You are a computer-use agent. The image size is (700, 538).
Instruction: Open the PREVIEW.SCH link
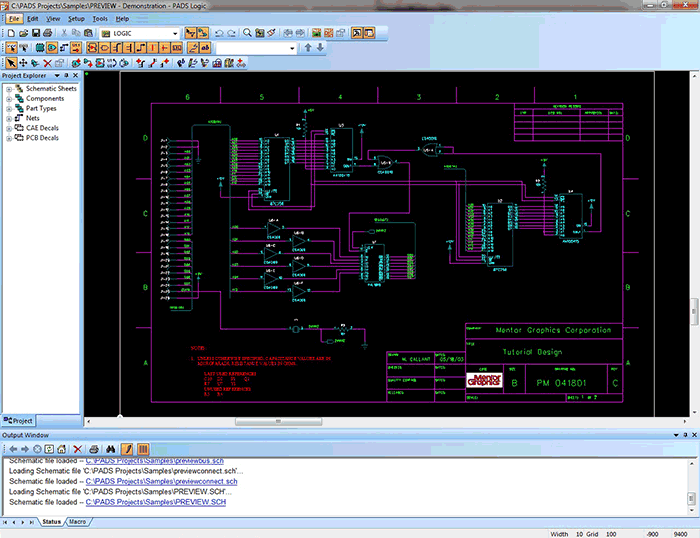156,502
